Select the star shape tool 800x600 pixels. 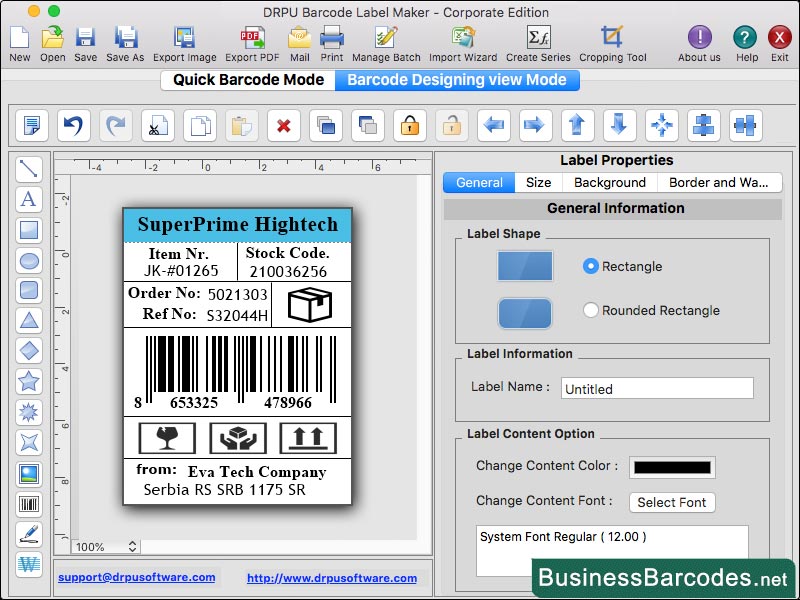pyautogui.click(x=29, y=381)
